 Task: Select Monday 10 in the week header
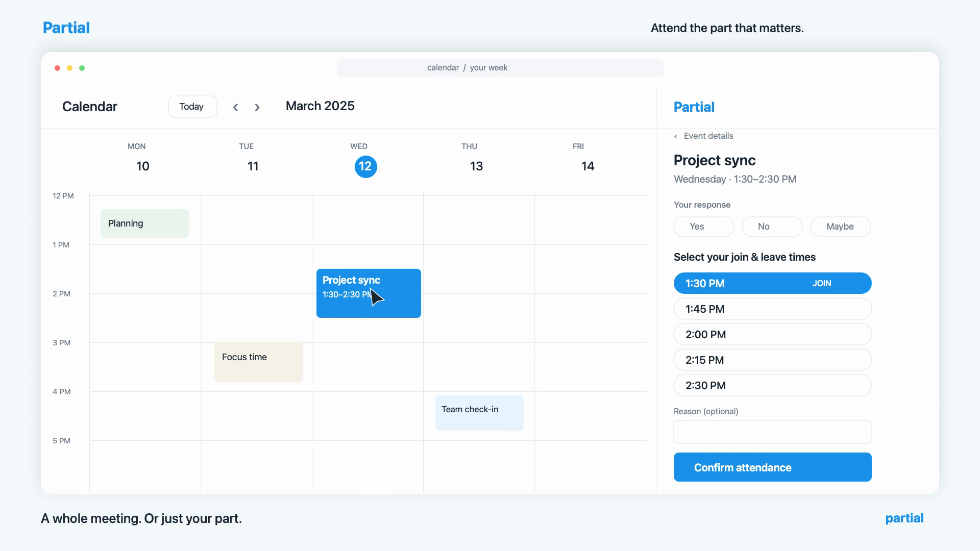coord(142,166)
